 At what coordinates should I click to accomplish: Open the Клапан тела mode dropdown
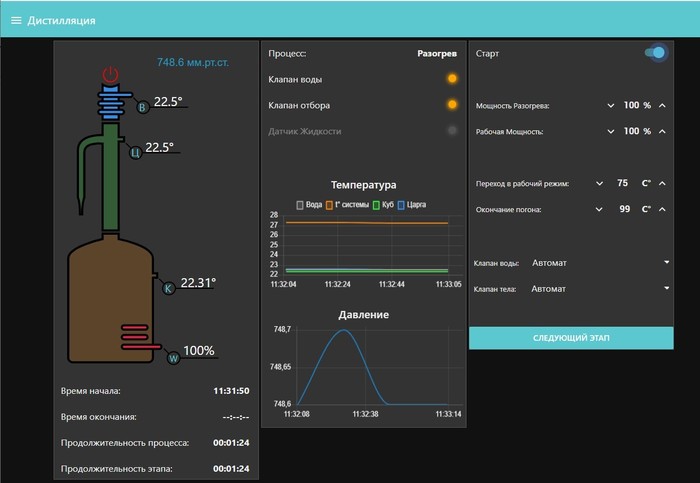pos(600,289)
